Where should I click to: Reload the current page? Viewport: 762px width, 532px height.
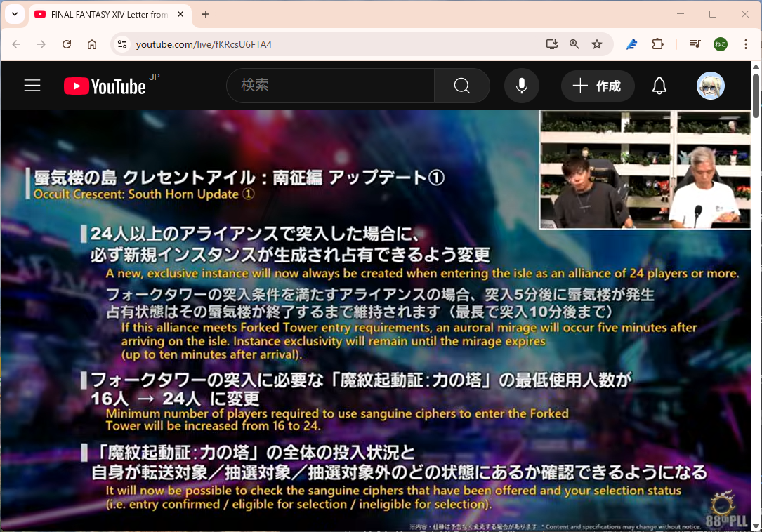67,44
